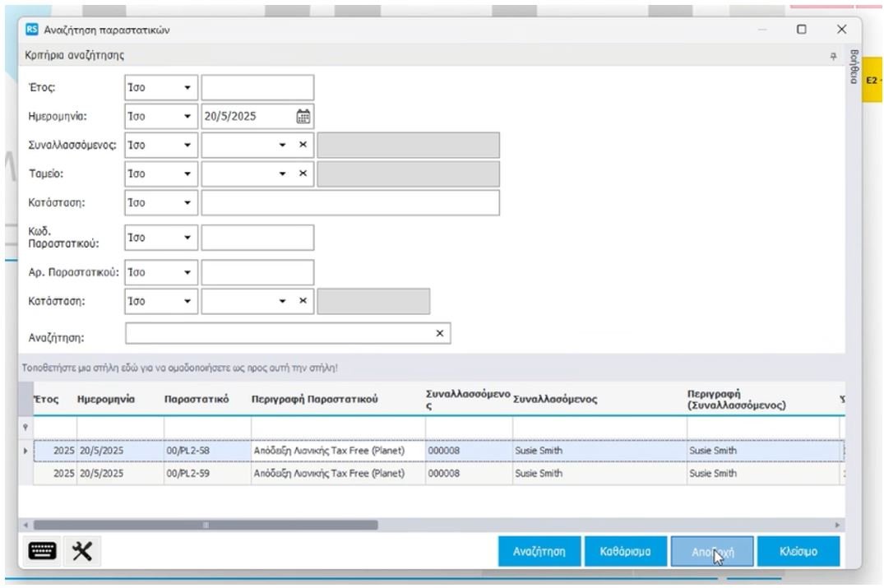
Task: Expand the Ταμείο value dropdown arrow
Action: [x=282, y=173]
